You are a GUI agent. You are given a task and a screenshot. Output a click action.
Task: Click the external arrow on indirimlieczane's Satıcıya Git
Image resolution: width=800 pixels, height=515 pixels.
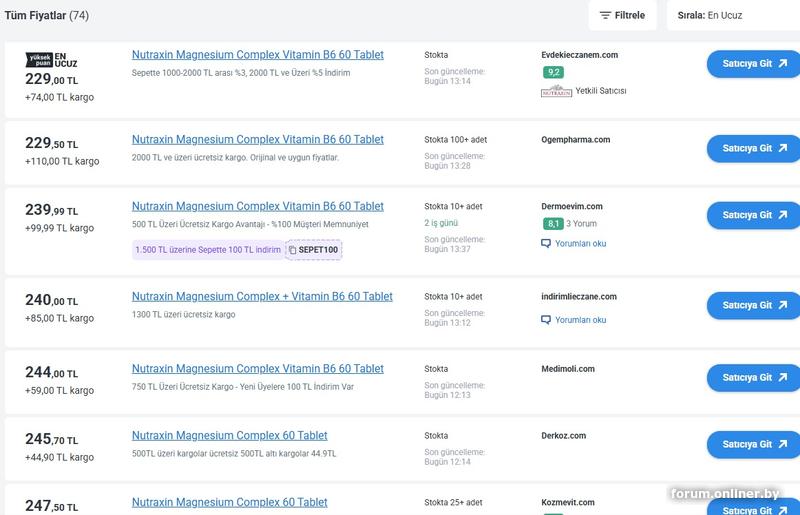click(782, 305)
